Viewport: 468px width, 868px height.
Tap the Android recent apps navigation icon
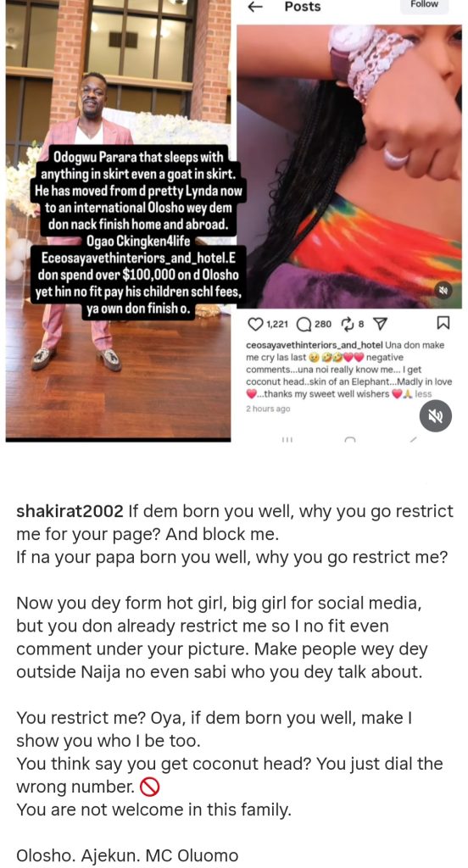pos(287,440)
